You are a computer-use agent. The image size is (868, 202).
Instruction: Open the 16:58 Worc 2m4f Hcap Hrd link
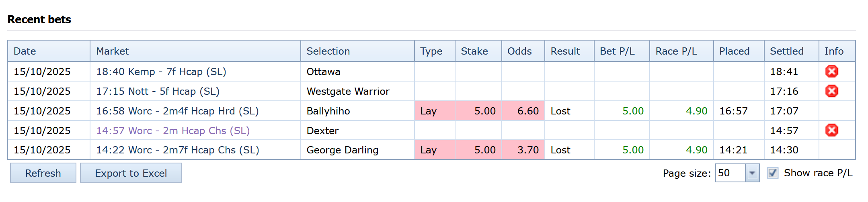tap(177, 111)
